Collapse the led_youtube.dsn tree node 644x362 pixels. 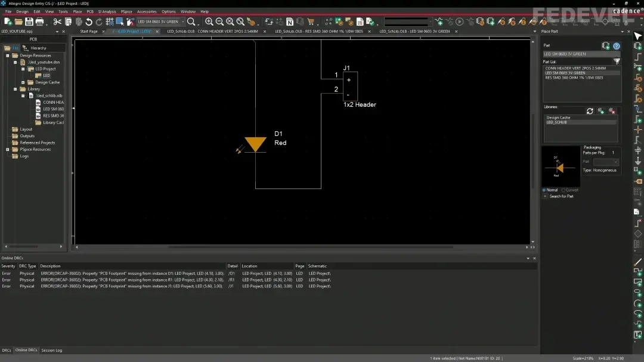(15, 62)
